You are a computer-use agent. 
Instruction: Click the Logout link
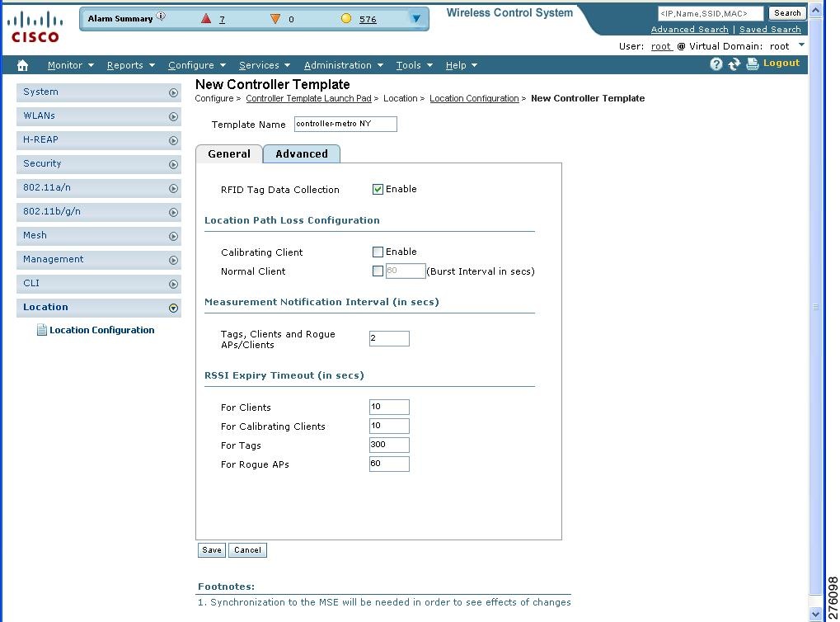(781, 63)
